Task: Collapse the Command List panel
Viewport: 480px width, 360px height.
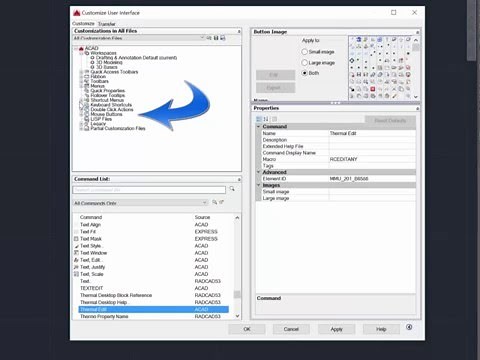Action: tap(239, 179)
